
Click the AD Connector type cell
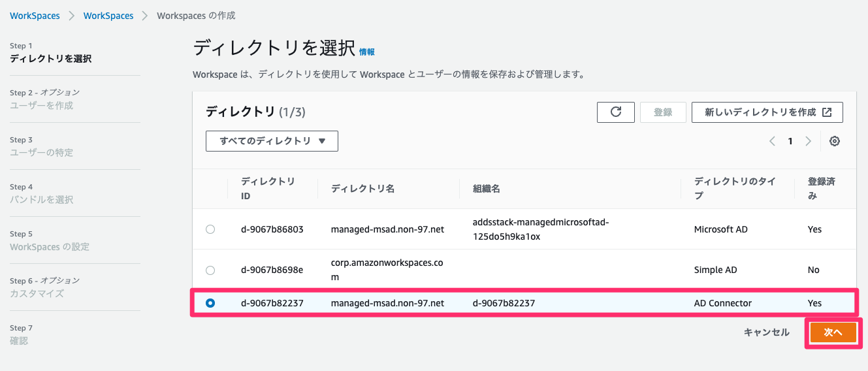(x=723, y=303)
